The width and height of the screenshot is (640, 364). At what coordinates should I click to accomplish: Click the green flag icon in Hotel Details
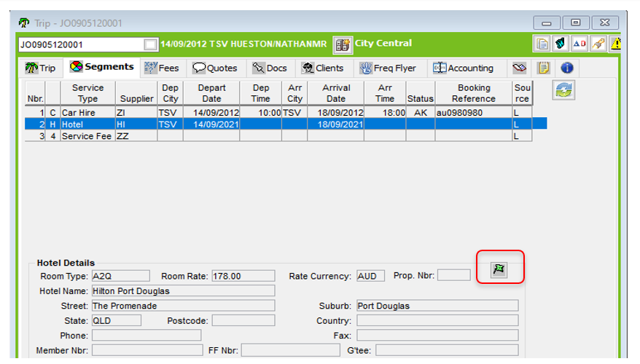tap(500, 270)
